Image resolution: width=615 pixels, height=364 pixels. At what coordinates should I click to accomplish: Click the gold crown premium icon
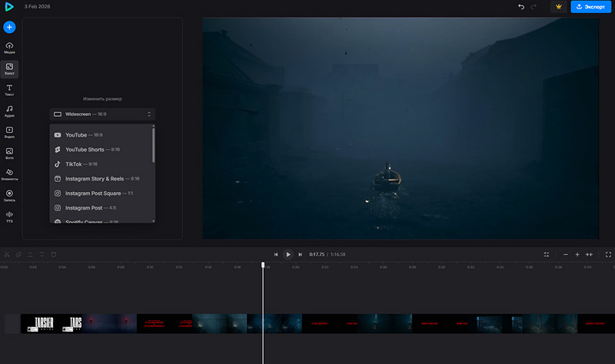(x=559, y=7)
